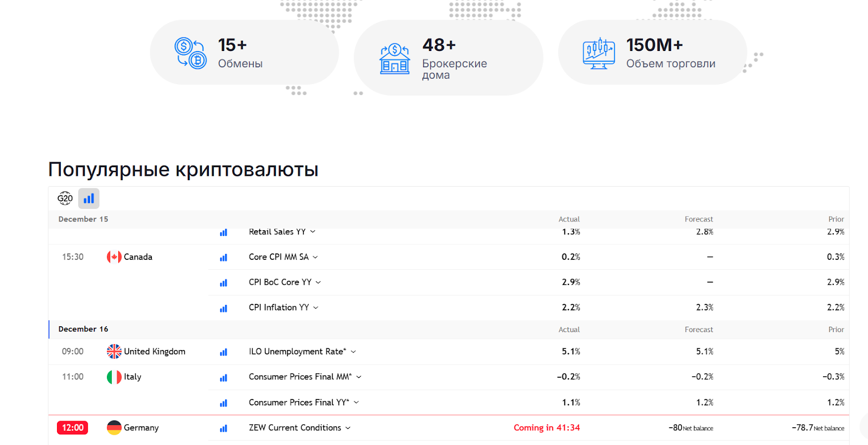This screenshot has width=868, height=445.
Task: Click the currency exchange icon beside 15+
Action: [190, 53]
